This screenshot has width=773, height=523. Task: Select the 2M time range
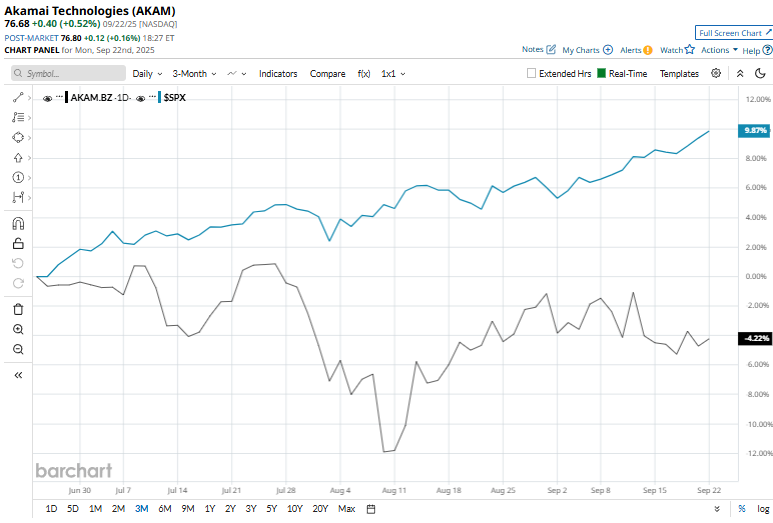pos(118,509)
